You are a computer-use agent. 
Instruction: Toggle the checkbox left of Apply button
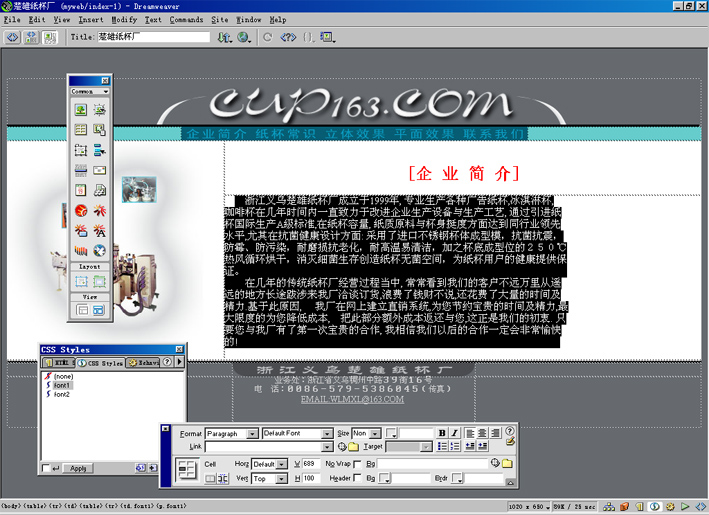click(46, 468)
